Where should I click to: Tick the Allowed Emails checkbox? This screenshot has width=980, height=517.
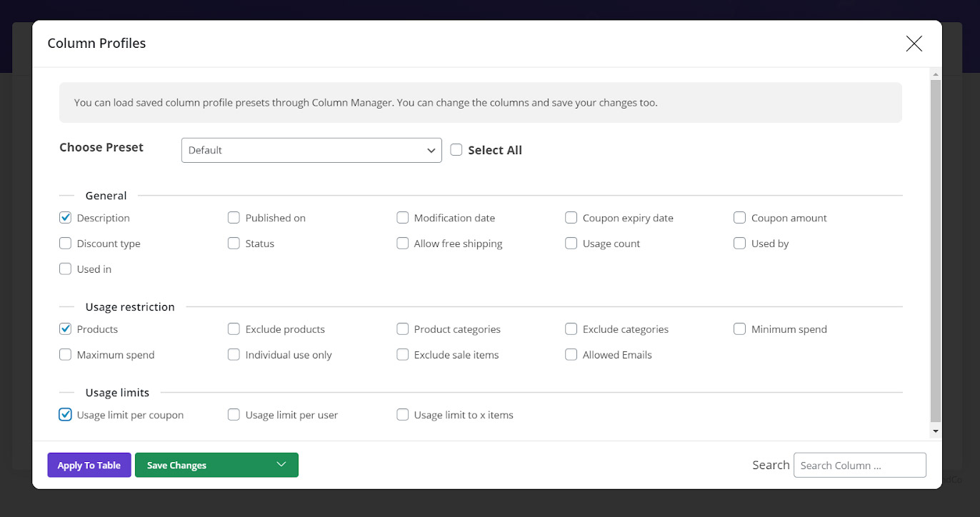(571, 355)
